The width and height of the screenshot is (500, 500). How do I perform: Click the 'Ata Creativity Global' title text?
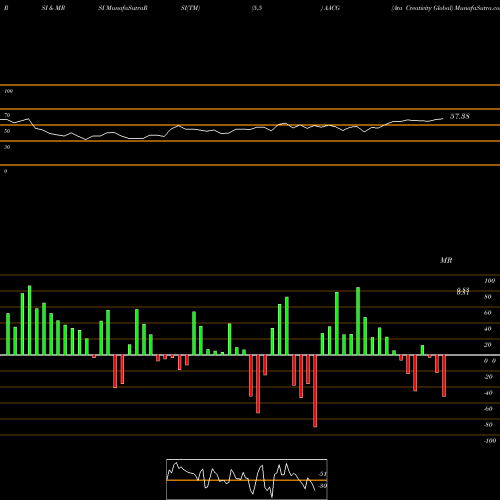click(x=422, y=8)
